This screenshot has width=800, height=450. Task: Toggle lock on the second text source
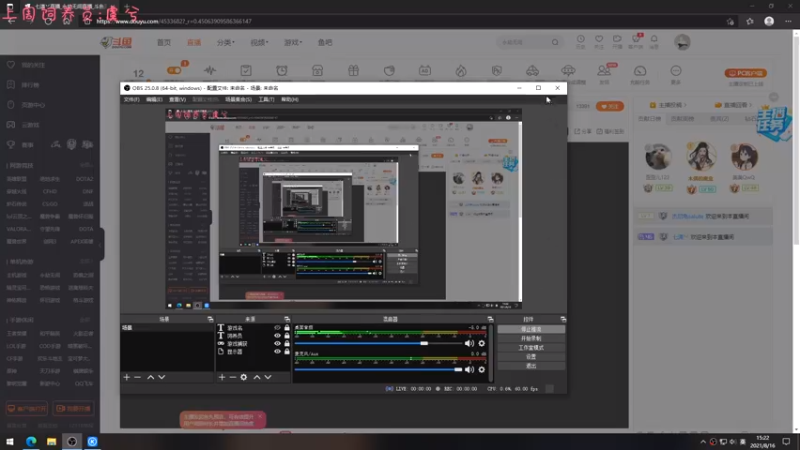click(287, 336)
